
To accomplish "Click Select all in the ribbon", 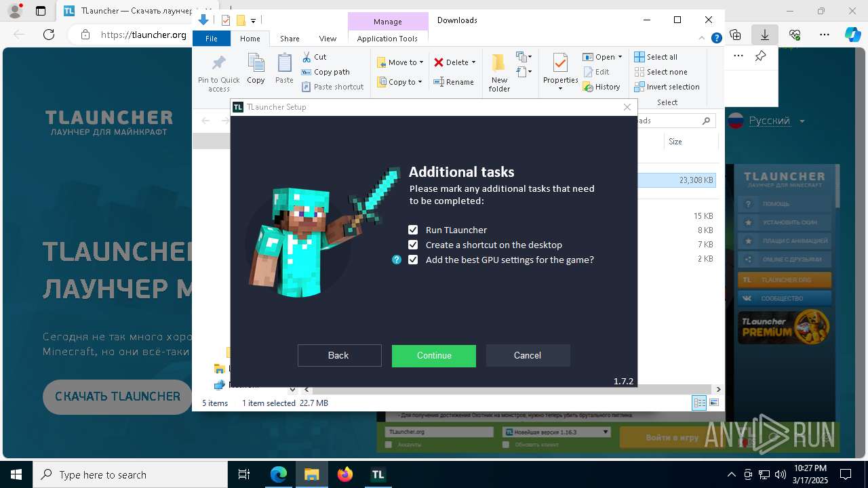I will pyautogui.click(x=656, y=57).
